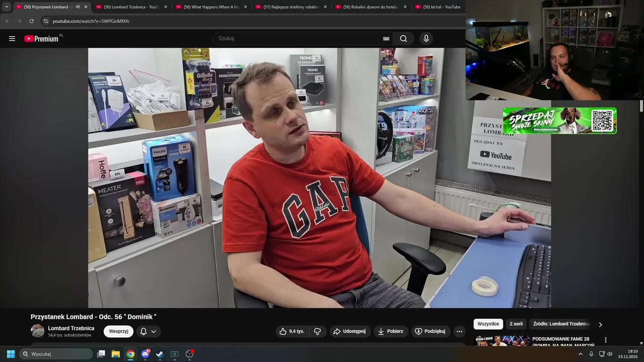
Task: Click the Pobierz download button
Action: [x=391, y=331]
